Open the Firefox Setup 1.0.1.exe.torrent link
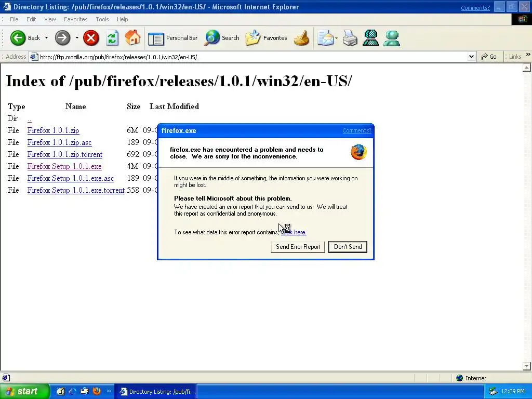 76,190
